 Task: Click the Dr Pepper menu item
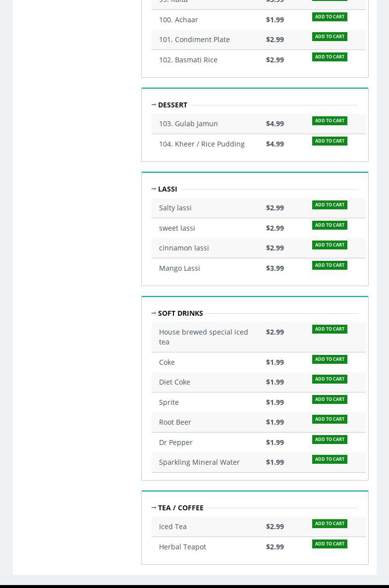(x=176, y=442)
